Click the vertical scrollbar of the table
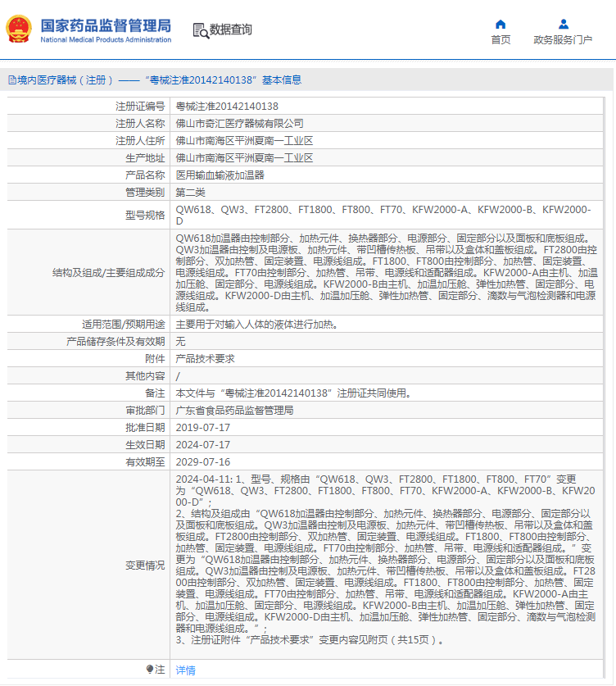 pyautogui.click(x=605, y=388)
